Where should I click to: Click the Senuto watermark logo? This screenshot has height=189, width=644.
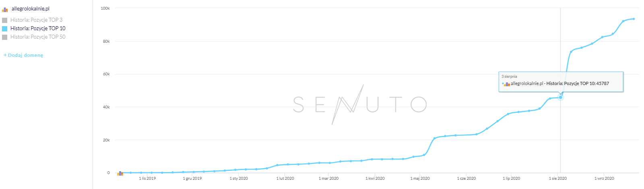[x=359, y=104]
